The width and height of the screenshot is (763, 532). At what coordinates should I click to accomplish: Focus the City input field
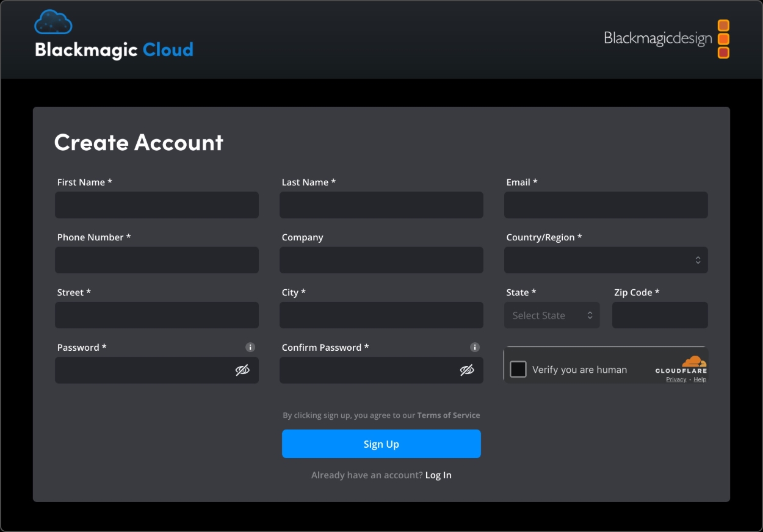coord(382,315)
